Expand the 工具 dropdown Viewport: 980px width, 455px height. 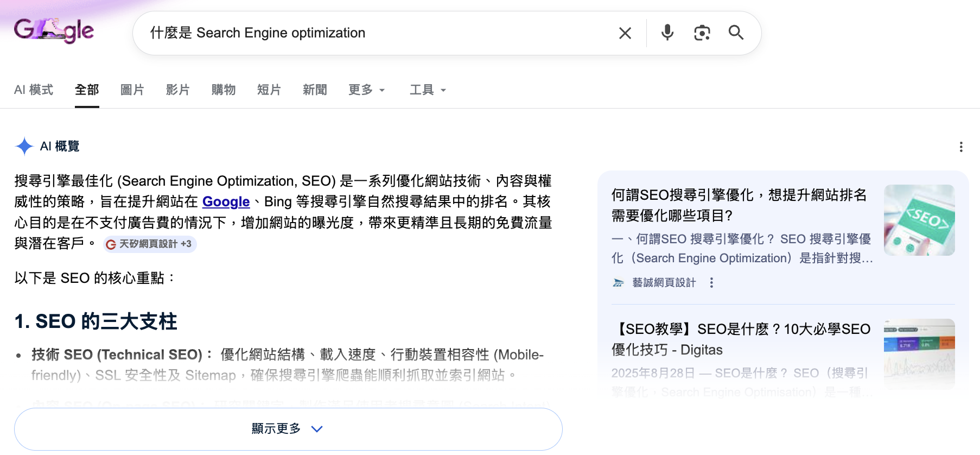tap(428, 90)
